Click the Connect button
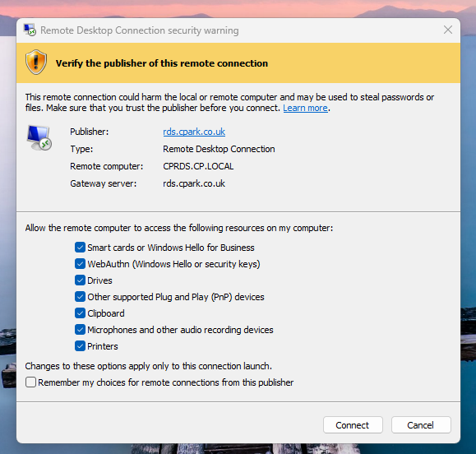 [x=353, y=425]
